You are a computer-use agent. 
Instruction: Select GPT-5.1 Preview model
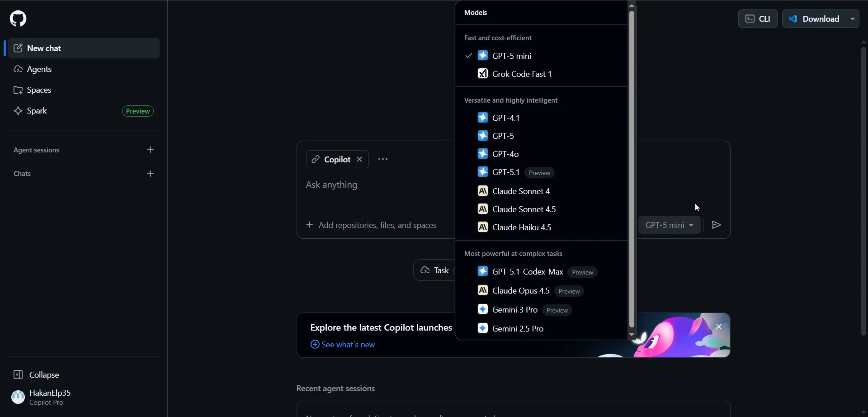(x=541, y=172)
